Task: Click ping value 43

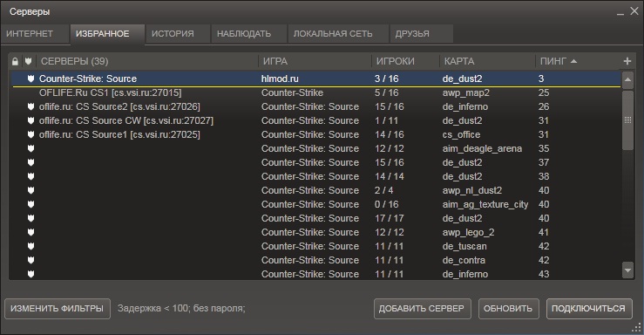Action: click(x=544, y=274)
